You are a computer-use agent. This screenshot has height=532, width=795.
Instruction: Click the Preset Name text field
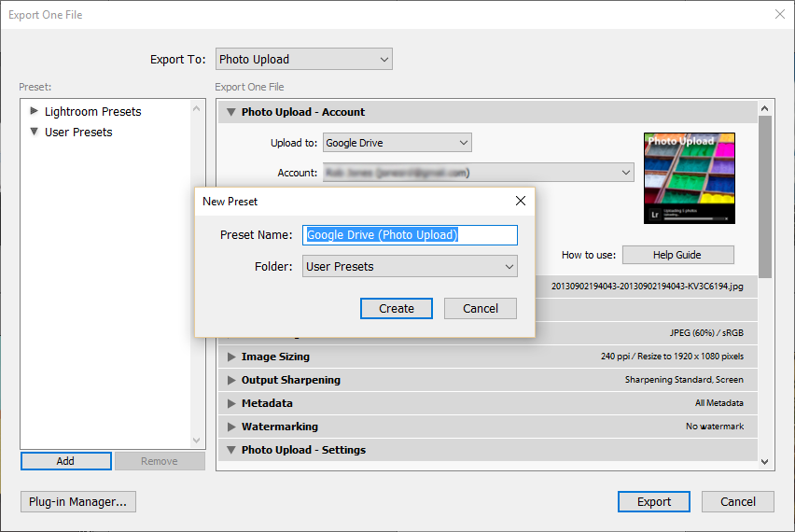410,235
